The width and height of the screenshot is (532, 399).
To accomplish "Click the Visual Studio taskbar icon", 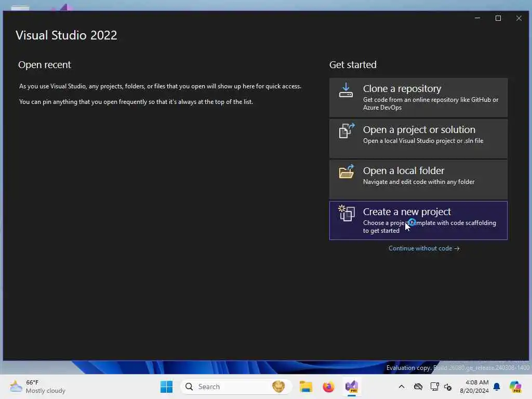I will point(352,387).
